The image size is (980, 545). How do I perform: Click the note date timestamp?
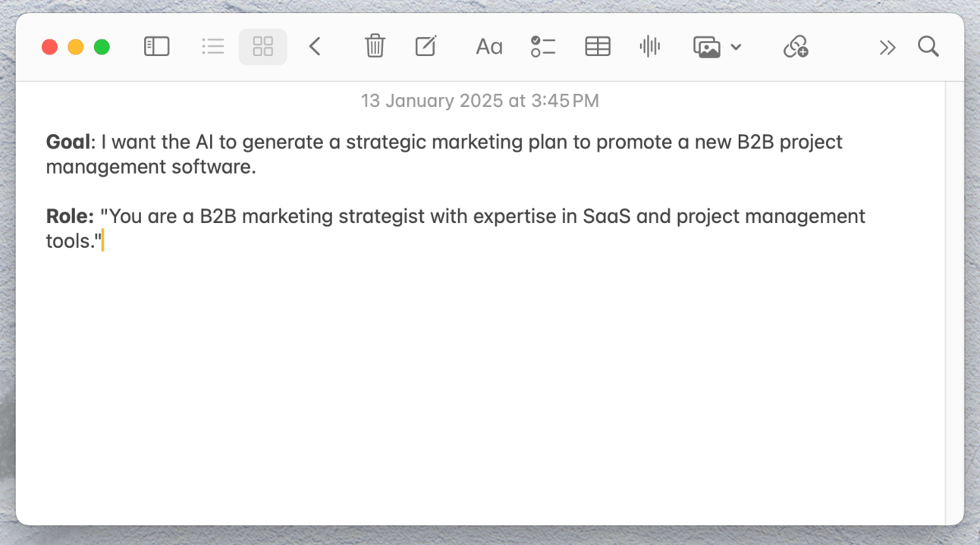tap(480, 101)
